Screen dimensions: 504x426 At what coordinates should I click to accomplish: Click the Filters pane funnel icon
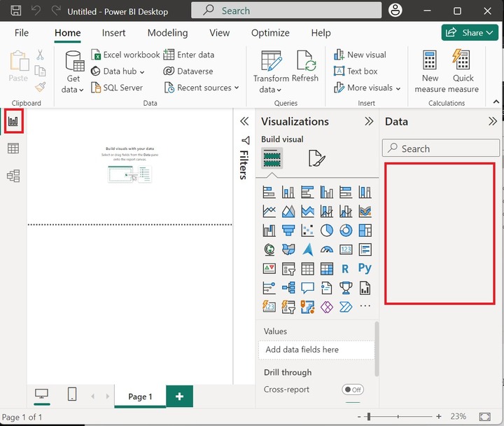[246, 140]
